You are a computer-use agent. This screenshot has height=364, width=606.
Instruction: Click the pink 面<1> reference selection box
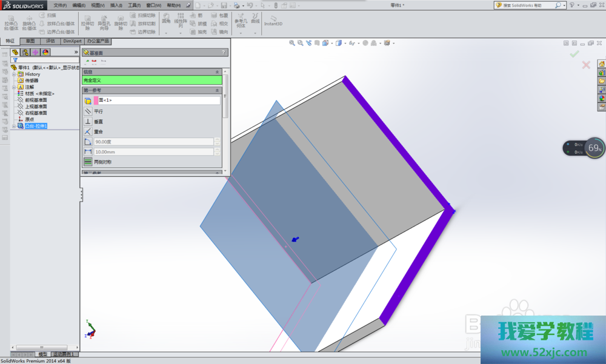[x=156, y=100]
